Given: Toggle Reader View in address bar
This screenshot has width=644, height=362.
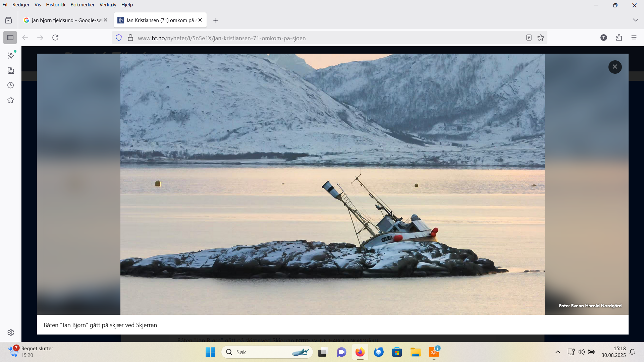Looking at the screenshot, I should point(529,38).
